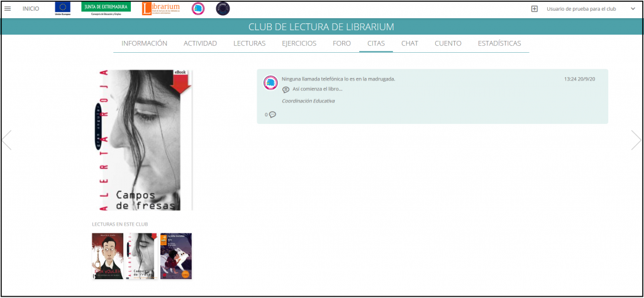Click the speech bubble beside 'Así comienza el libro...'
644x298 pixels.
coord(286,89)
